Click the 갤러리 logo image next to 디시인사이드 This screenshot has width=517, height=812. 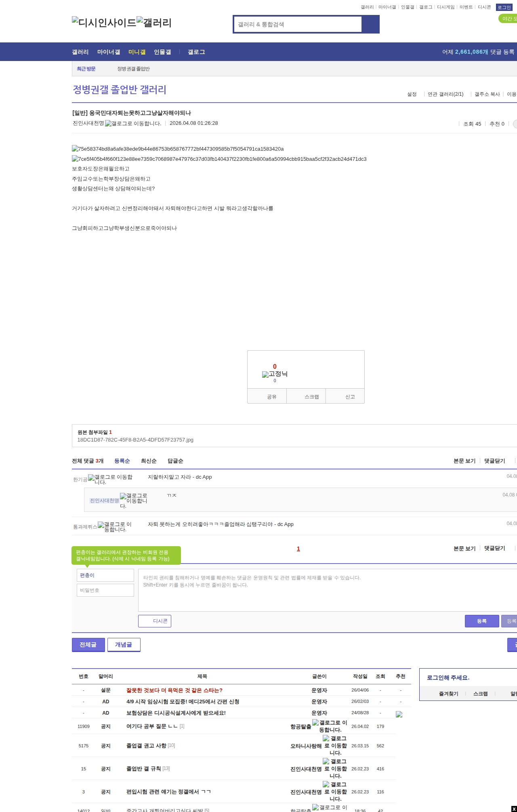tap(154, 22)
